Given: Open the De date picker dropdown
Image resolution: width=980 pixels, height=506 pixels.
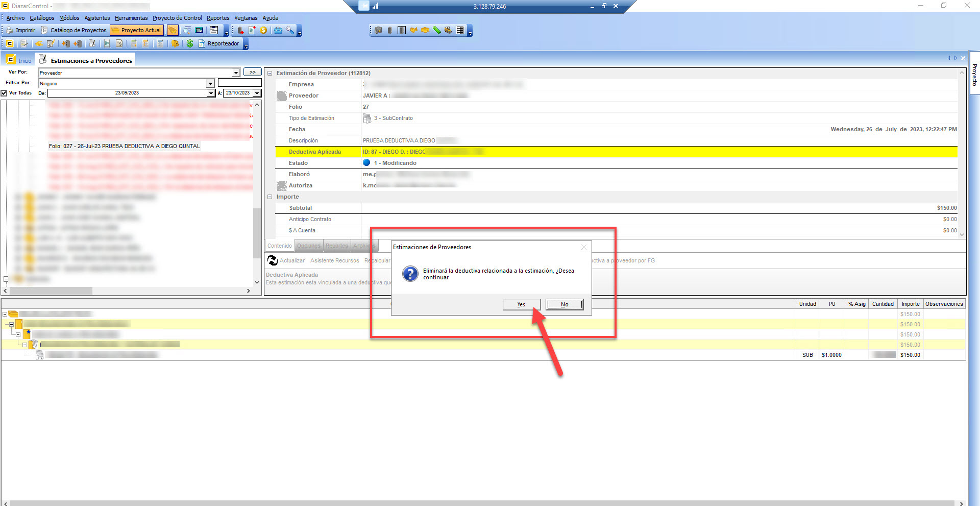Looking at the screenshot, I should [211, 93].
